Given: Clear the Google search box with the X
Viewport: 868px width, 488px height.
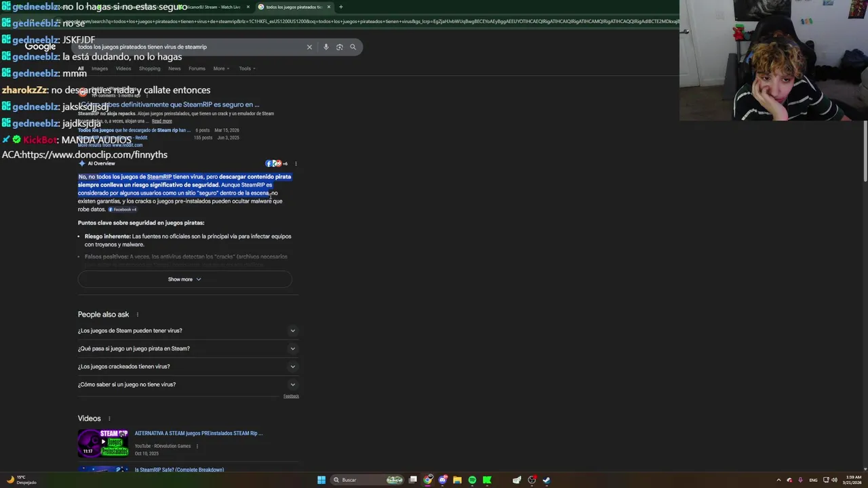Looking at the screenshot, I should tap(309, 47).
